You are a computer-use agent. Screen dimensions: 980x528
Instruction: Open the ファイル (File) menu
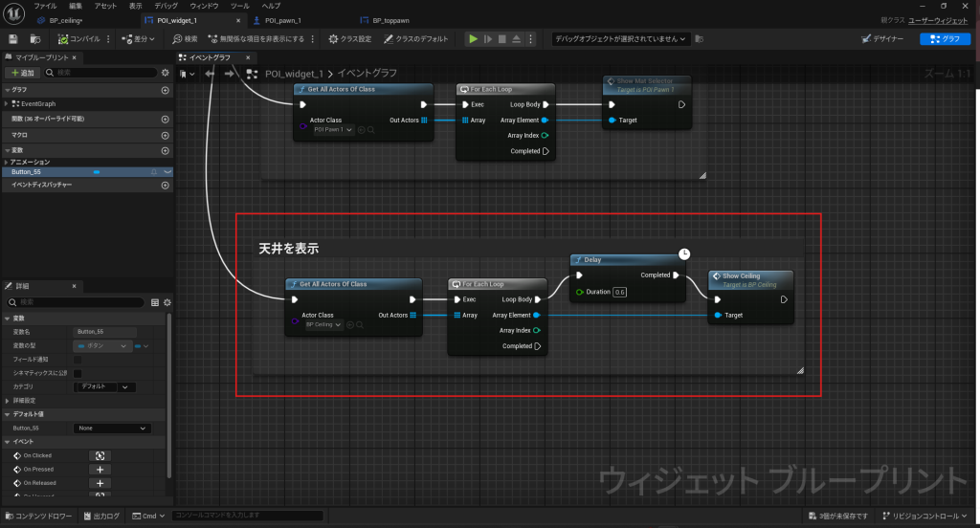pyautogui.click(x=45, y=6)
